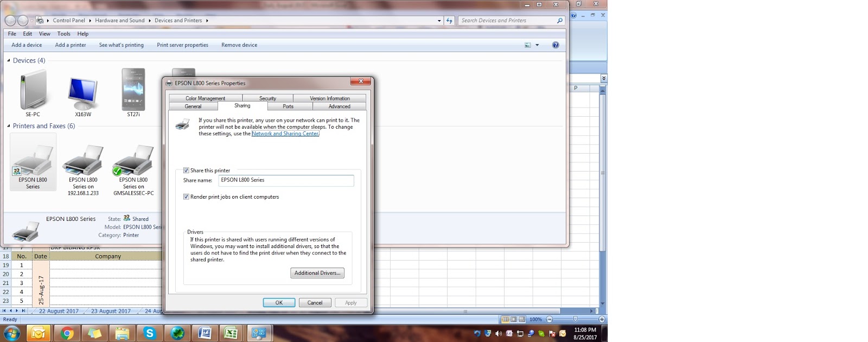Select the SE-PC device icon
This screenshot has height=342, width=868.
(x=33, y=93)
